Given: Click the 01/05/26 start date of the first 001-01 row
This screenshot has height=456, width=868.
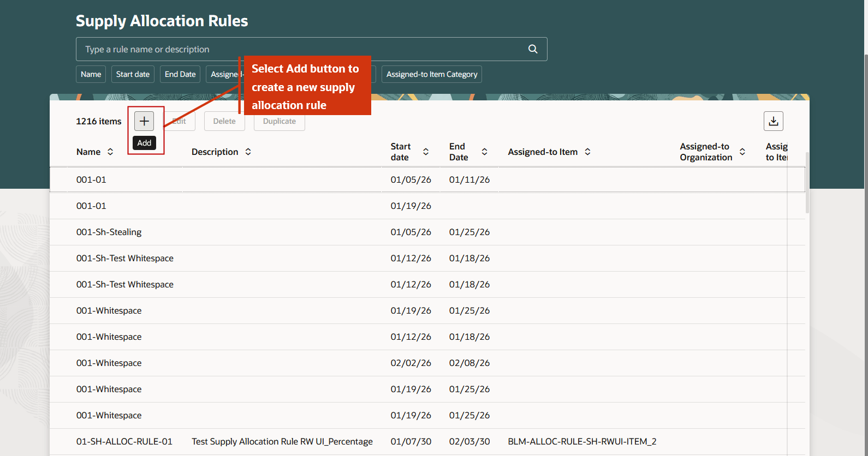Looking at the screenshot, I should click(411, 179).
